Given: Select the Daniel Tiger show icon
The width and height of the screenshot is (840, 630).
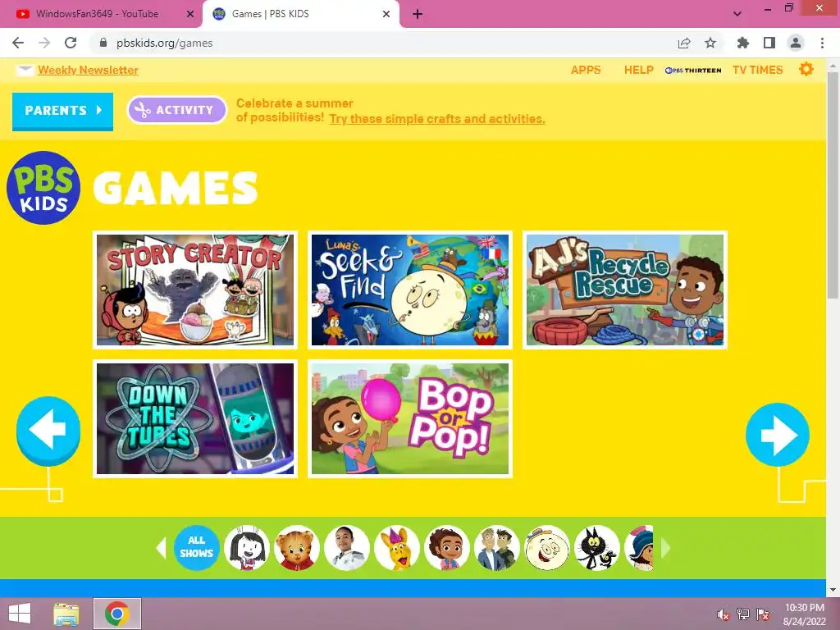Looking at the screenshot, I should [x=297, y=547].
